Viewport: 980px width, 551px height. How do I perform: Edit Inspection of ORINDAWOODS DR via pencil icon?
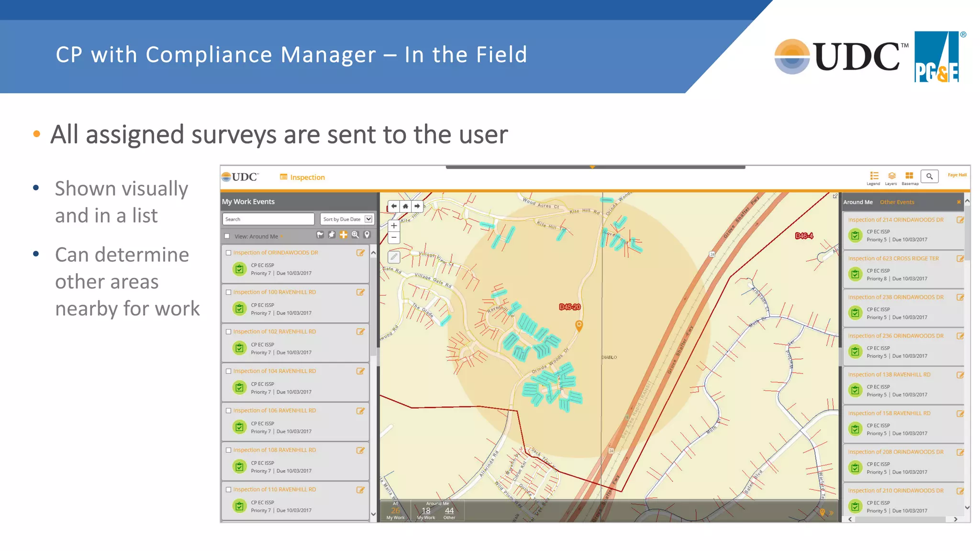(360, 253)
